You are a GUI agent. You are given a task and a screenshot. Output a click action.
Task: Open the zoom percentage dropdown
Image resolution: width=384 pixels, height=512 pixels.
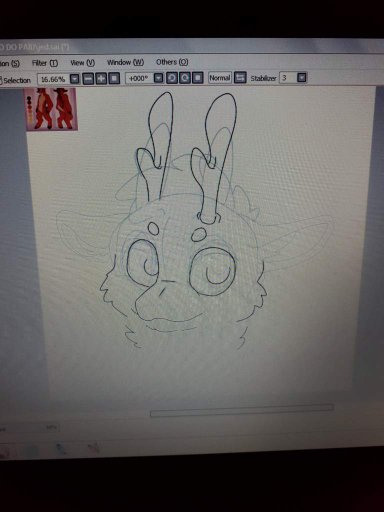tap(75, 79)
